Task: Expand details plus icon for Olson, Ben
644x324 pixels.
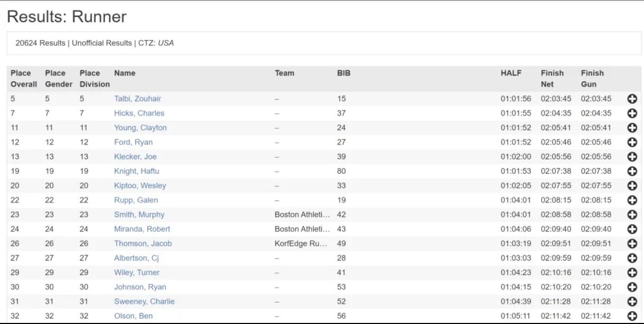Action: (x=632, y=316)
